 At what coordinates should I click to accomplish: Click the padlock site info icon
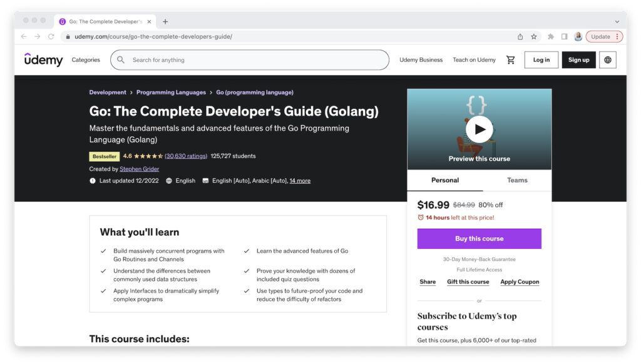[68, 36]
